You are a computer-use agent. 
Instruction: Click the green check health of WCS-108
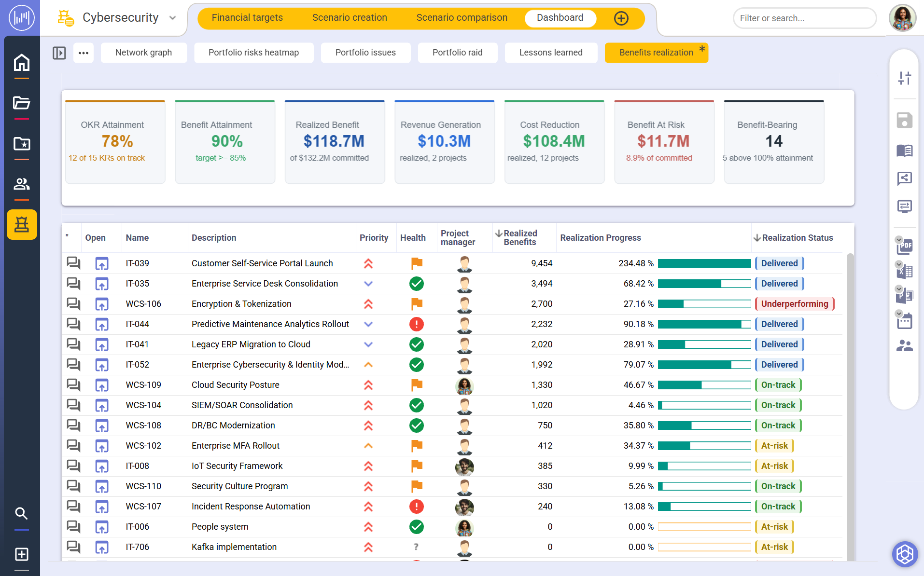(x=416, y=425)
